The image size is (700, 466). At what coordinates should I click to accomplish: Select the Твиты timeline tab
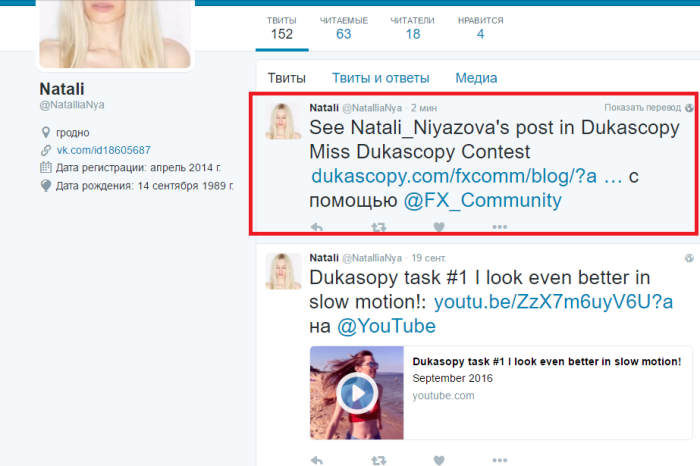point(287,78)
